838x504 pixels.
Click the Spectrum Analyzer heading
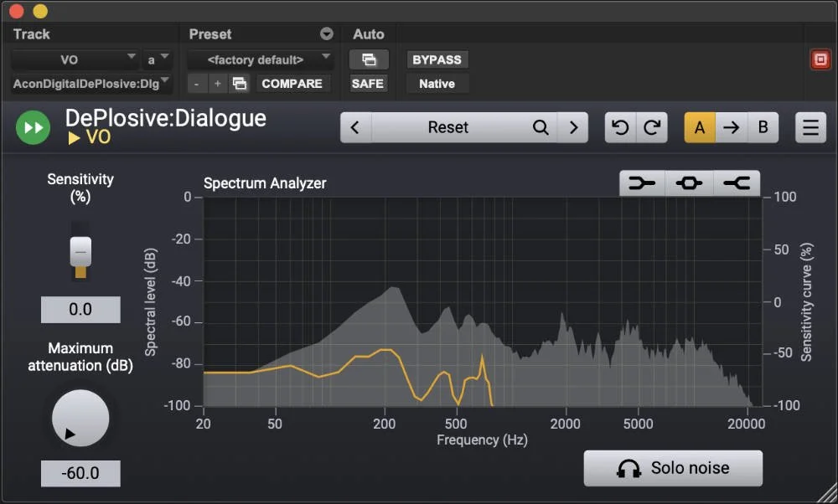coord(265,183)
